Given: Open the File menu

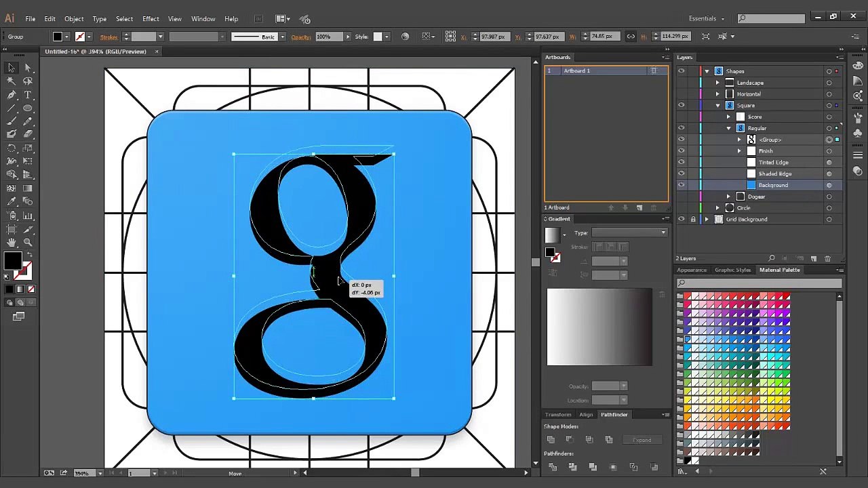Looking at the screenshot, I should coord(31,18).
